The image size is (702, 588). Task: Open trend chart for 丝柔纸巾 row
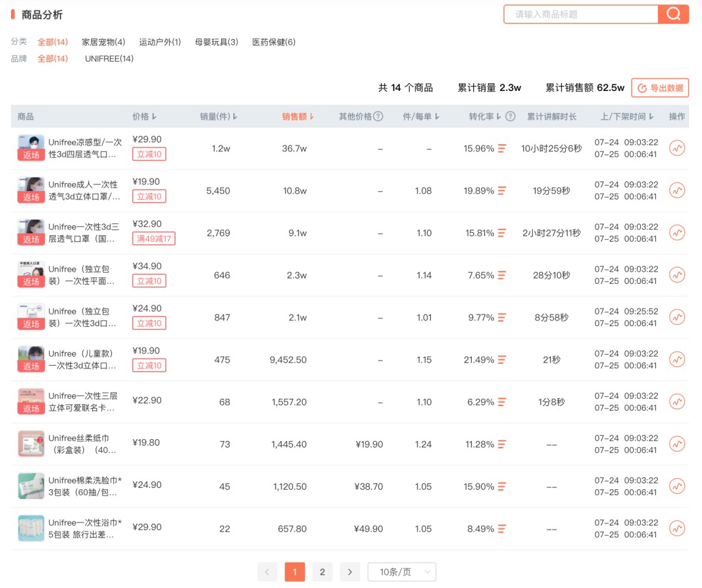[x=677, y=444]
